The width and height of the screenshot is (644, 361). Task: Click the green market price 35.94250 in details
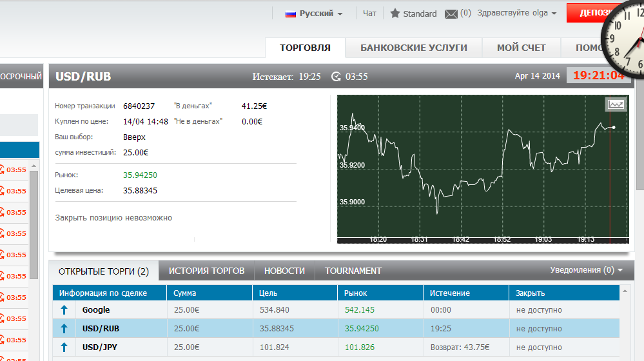click(140, 175)
